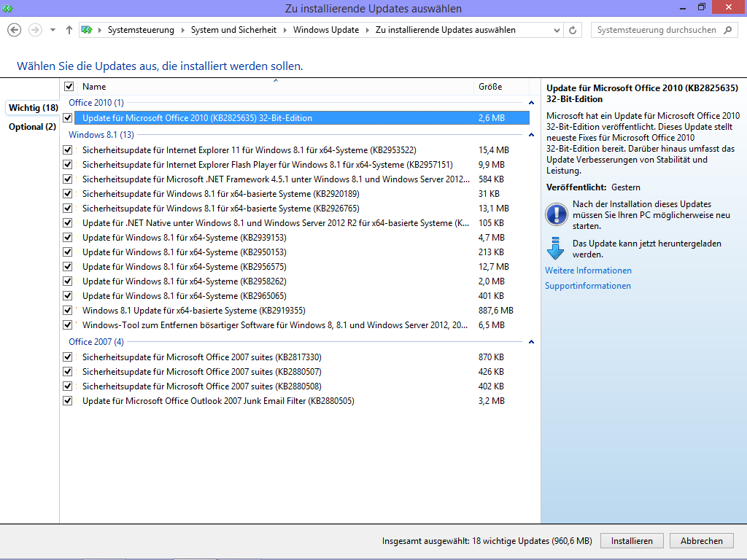The width and height of the screenshot is (747, 560).
Task: Collapse the Office 2010 (1) group
Action: point(531,103)
